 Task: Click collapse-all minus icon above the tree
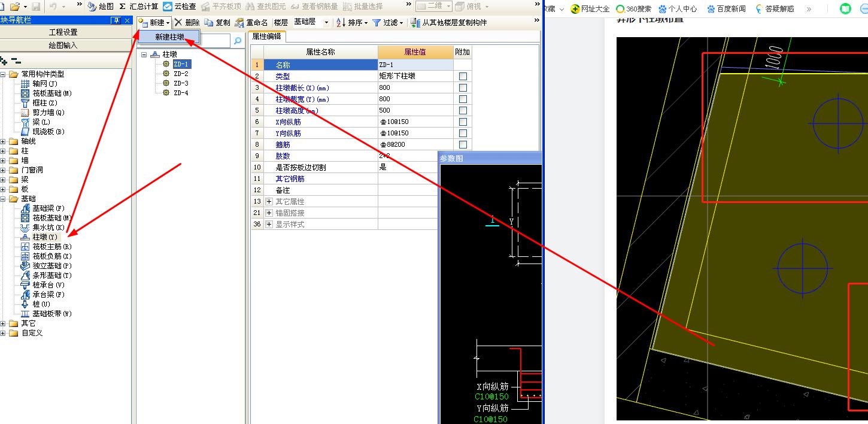[x=16, y=61]
